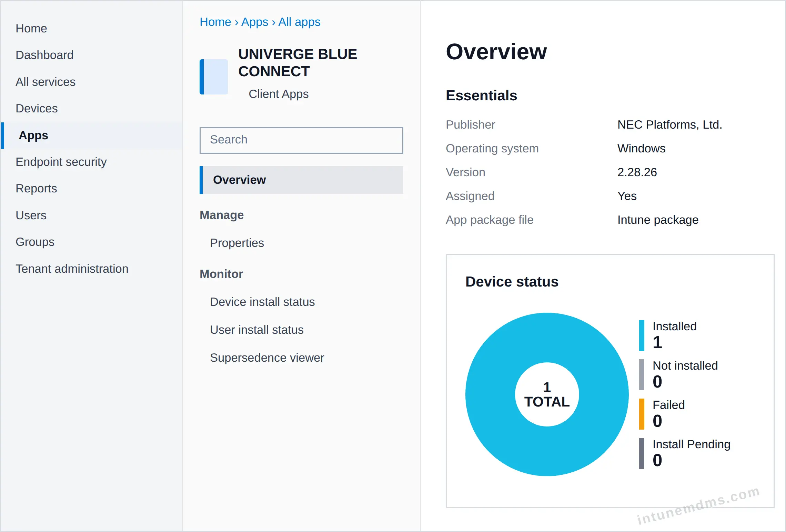Select the Overview menu item
The width and height of the screenshot is (786, 532).
[301, 180]
